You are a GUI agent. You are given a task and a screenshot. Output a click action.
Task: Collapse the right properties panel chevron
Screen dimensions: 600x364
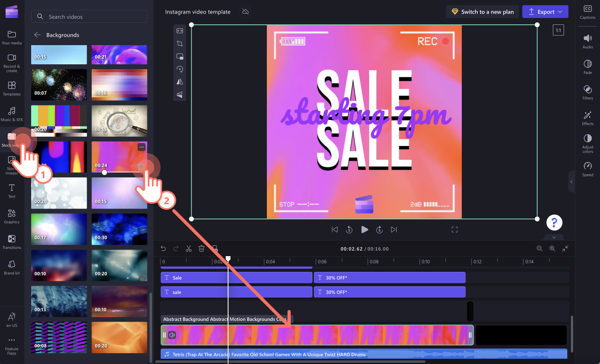click(x=571, y=181)
